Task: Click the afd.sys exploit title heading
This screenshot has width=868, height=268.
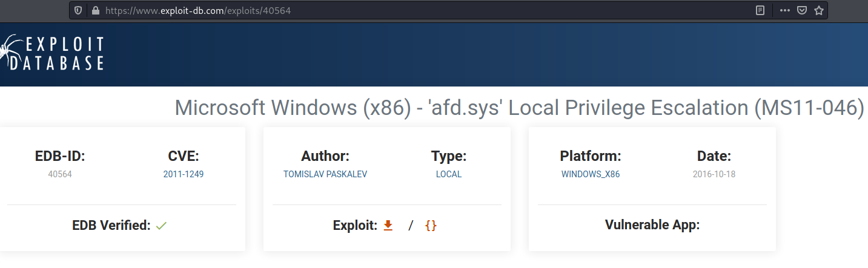Action: click(x=519, y=108)
